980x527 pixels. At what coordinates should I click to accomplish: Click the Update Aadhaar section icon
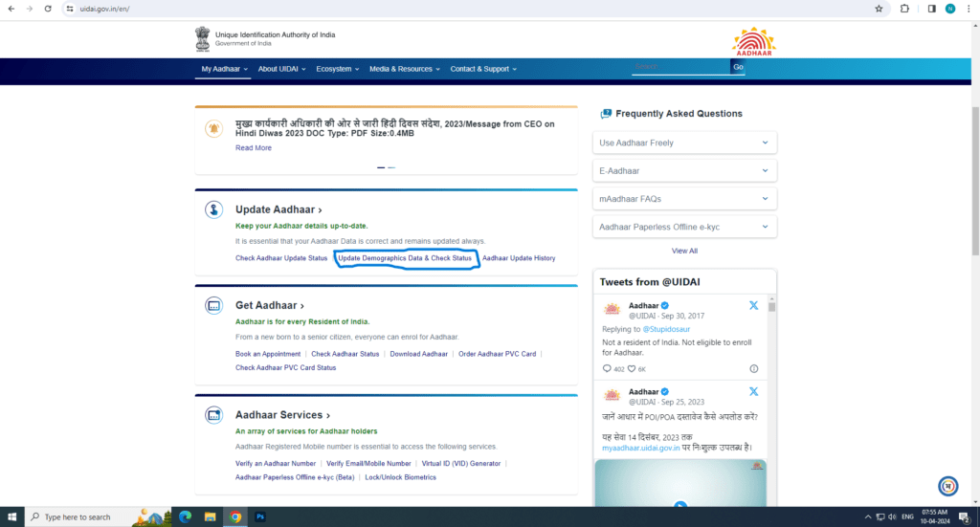tap(213, 209)
